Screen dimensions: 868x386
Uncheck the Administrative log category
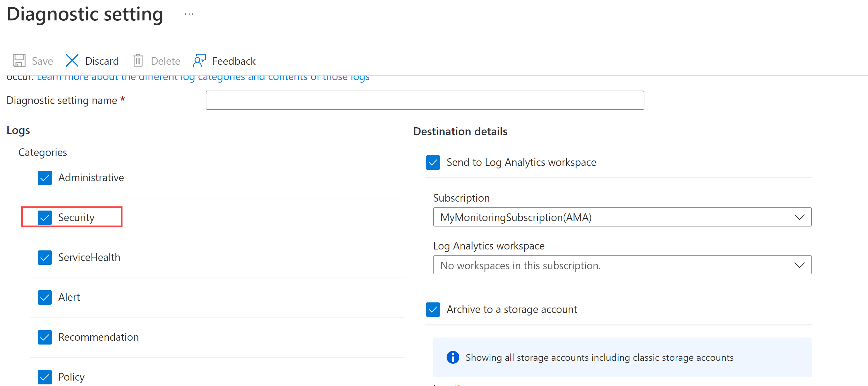tap(44, 177)
